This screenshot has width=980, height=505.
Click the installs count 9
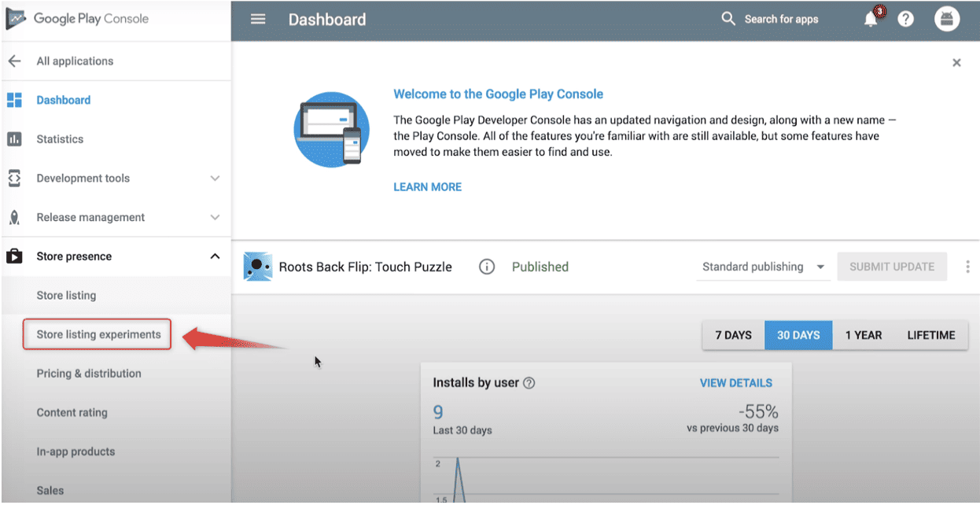pyautogui.click(x=438, y=411)
